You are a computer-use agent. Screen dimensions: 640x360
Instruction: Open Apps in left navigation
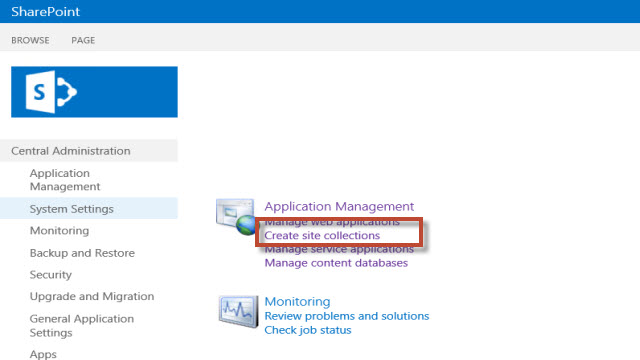pos(43,354)
